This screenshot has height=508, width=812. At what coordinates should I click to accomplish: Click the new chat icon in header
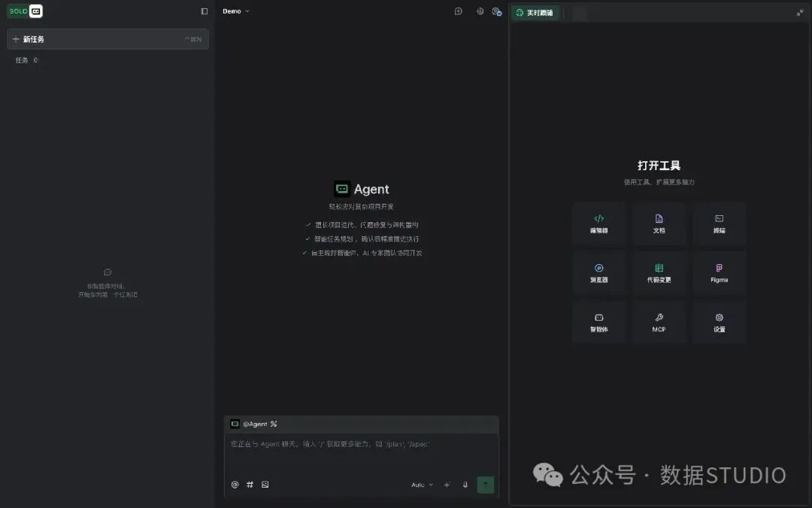coord(459,11)
